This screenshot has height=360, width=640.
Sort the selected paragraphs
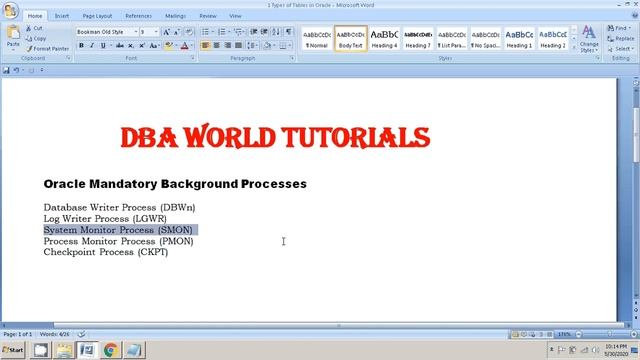[x=276, y=32]
